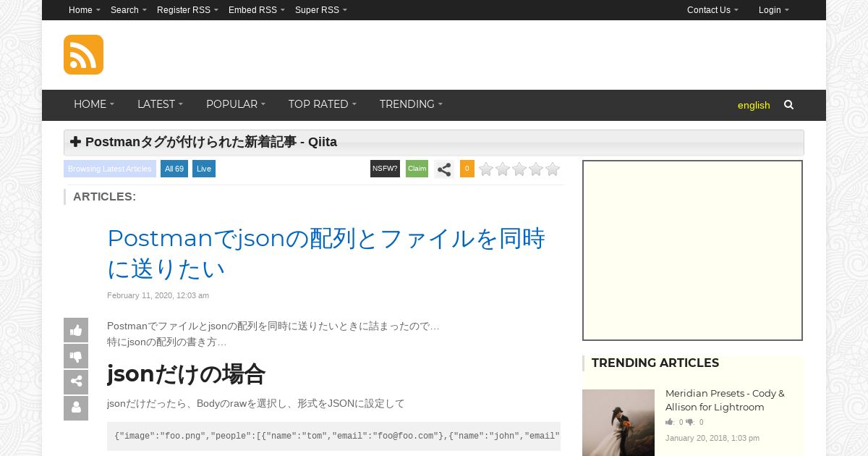Click the thumbs down dislike button
868x456 pixels.
tap(76, 356)
